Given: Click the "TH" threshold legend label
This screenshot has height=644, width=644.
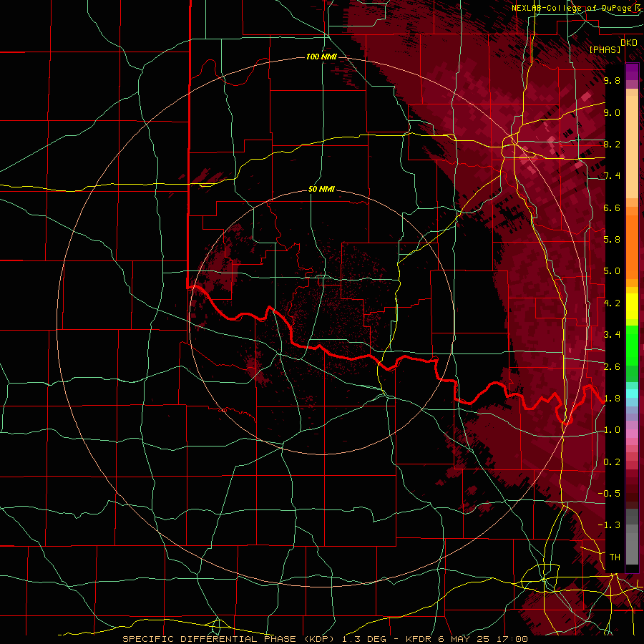Looking at the screenshot, I should coord(615,557).
